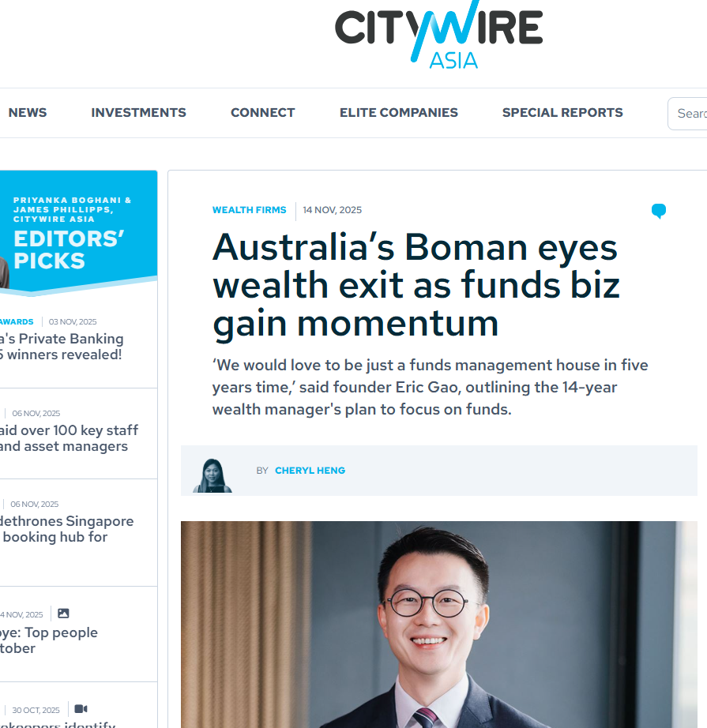Open the Wealth Firms category link
The image size is (707, 728).
pyautogui.click(x=249, y=210)
